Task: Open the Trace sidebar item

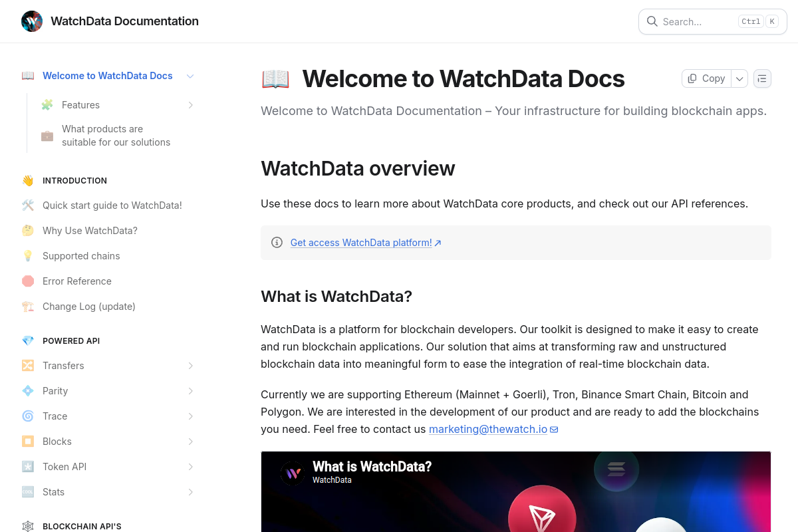Action: pyautogui.click(x=55, y=416)
